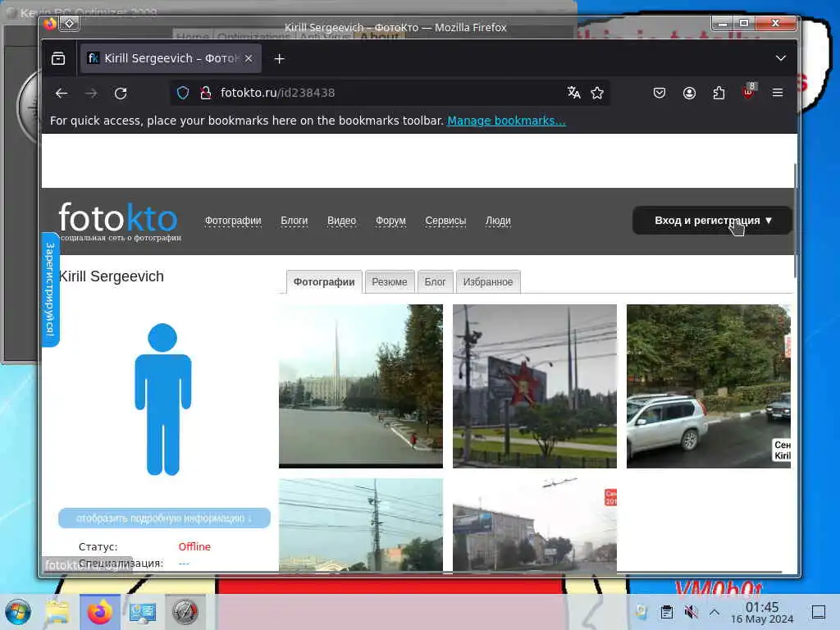Open the Firefox account icon
840x630 pixels.
click(x=689, y=93)
